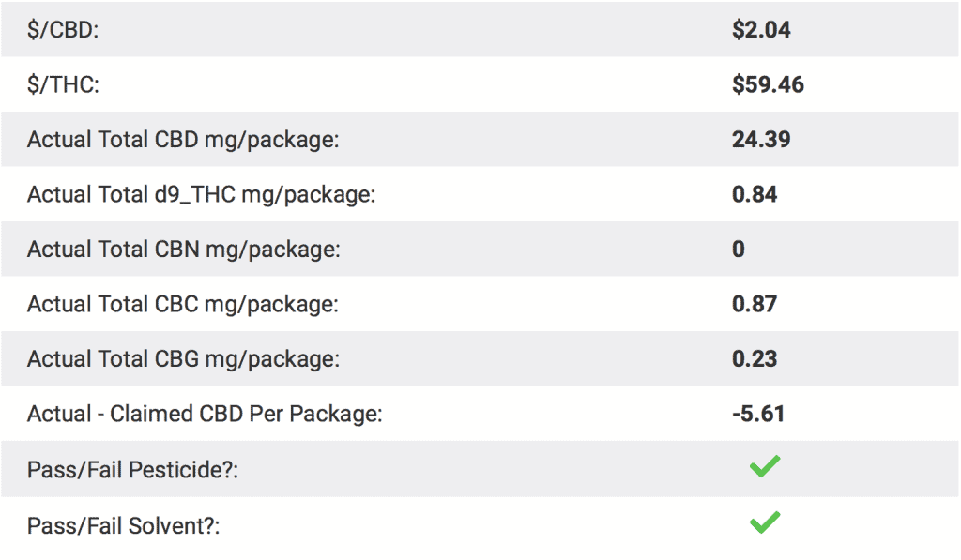The image size is (961, 560).
Task: Click the 24.39 CBD value
Action: click(761, 139)
